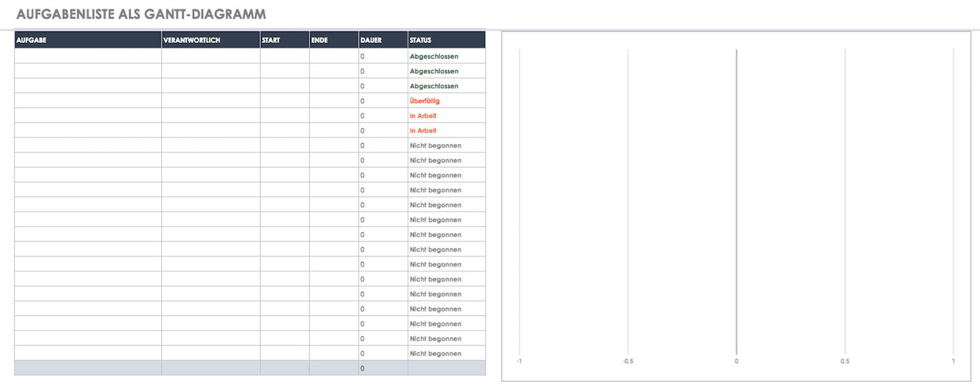Select the first Abgeschlossen status cell
The image size is (980, 389).
click(434, 56)
